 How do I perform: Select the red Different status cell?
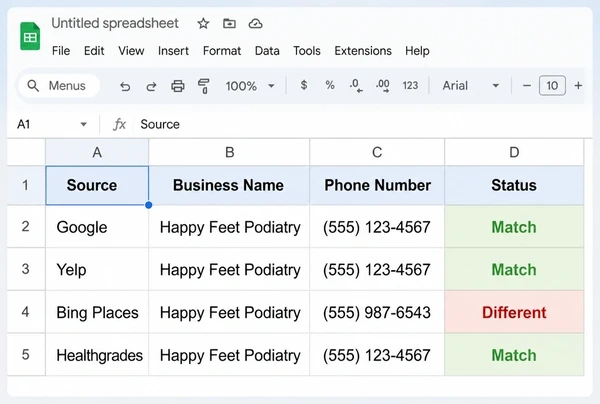[514, 312]
